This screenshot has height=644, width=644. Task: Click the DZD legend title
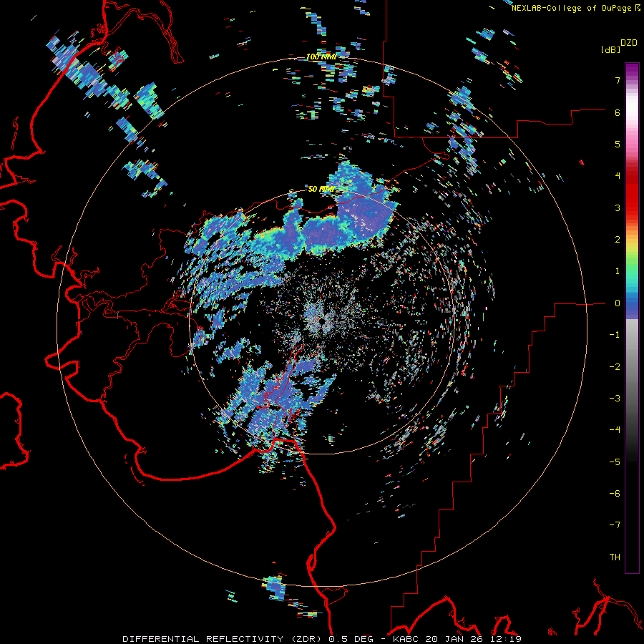point(629,43)
